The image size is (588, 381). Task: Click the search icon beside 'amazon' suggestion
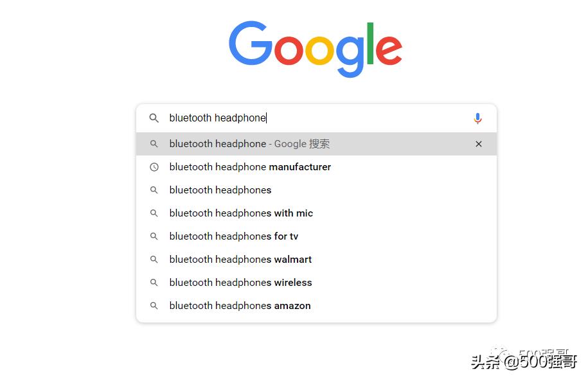click(x=154, y=306)
